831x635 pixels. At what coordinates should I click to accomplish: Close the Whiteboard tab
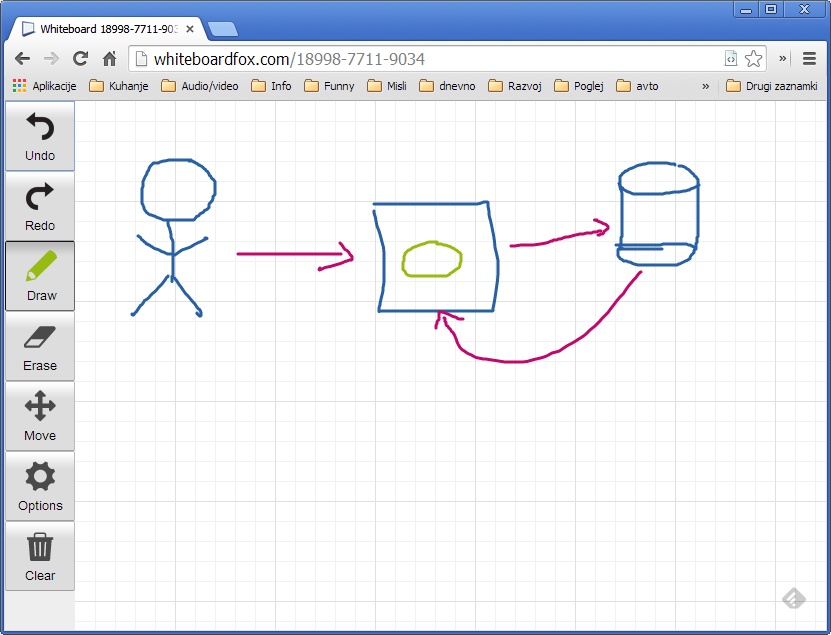coord(190,29)
